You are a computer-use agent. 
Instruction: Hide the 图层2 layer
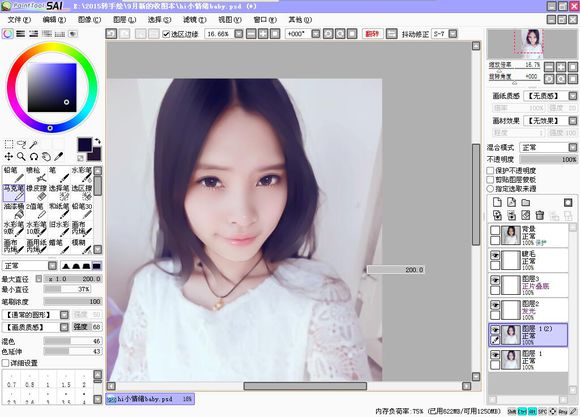click(495, 305)
